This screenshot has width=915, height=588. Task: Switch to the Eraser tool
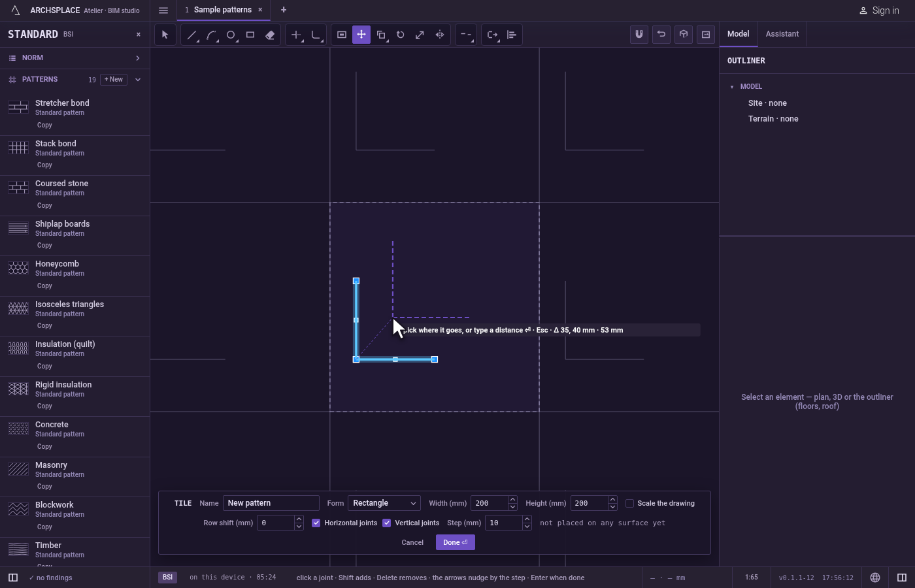(x=270, y=35)
